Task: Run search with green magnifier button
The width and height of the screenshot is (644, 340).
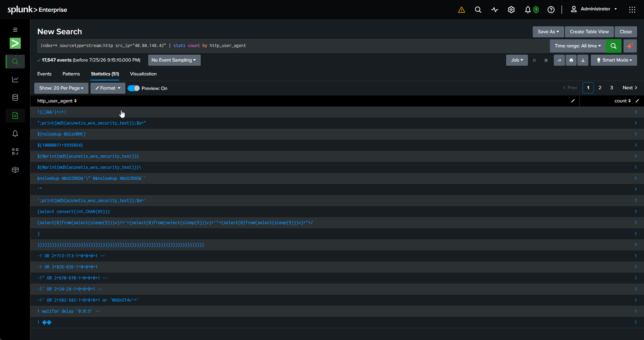Action: click(x=614, y=46)
